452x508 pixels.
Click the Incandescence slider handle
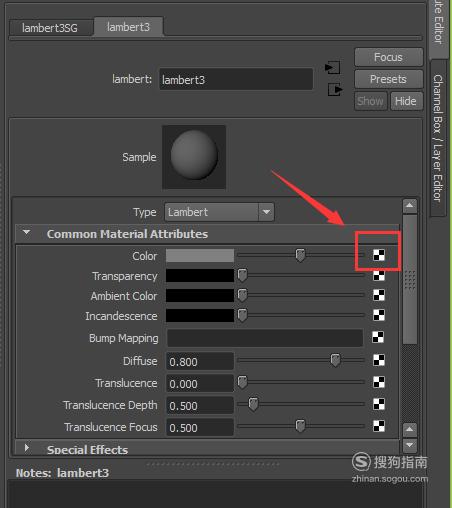[242, 315]
